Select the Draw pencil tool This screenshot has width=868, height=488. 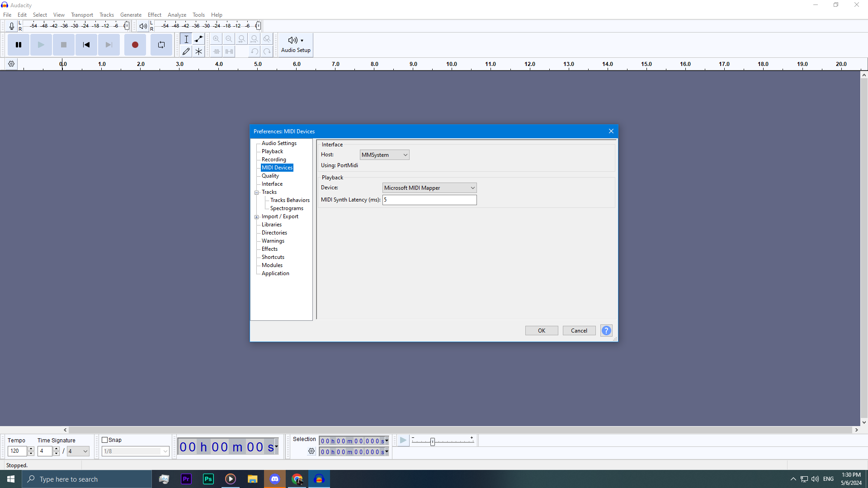coord(186,52)
